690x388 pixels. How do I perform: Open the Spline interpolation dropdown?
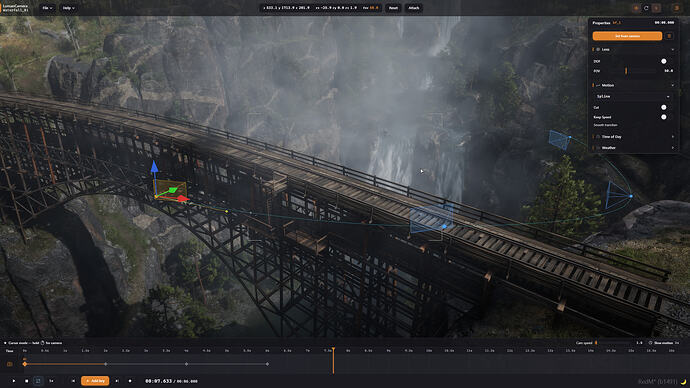(633, 96)
